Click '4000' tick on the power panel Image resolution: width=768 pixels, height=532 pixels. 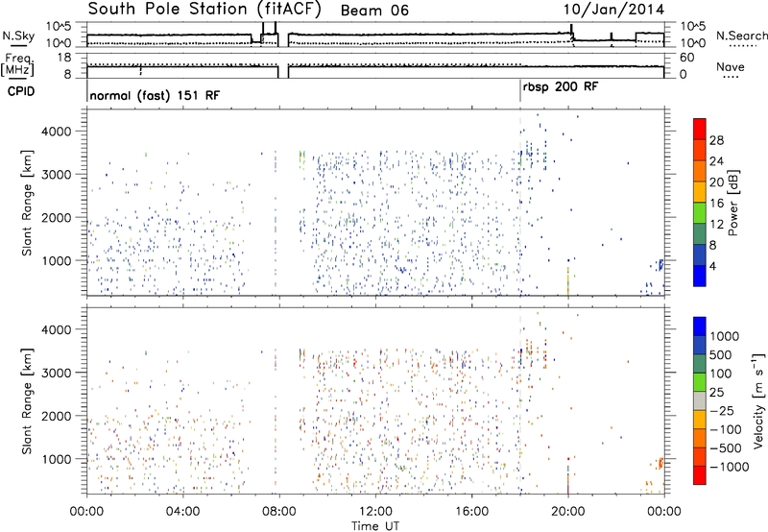point(56,132)
